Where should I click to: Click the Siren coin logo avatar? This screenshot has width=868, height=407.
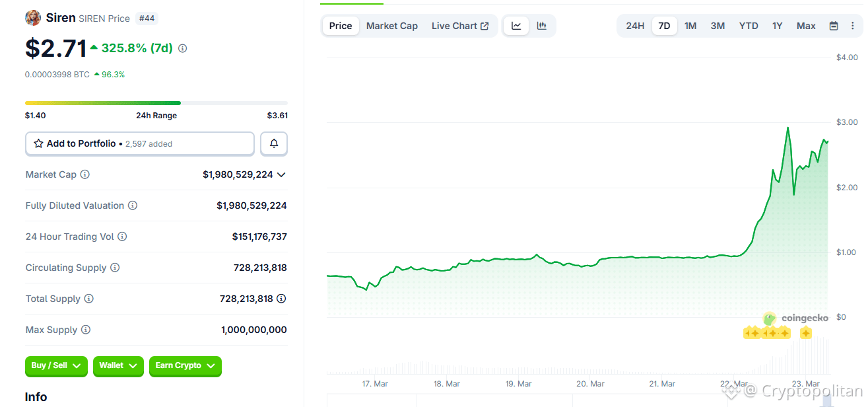coord(32,17)
